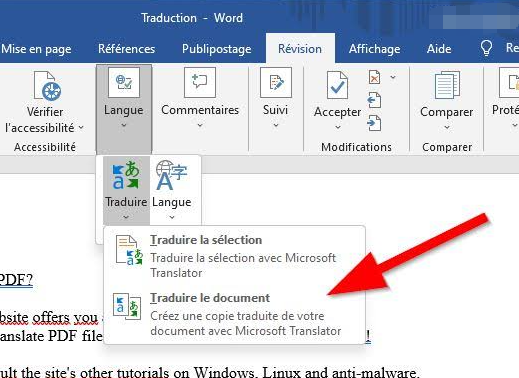Image resolution: width=519 pixels, height=378 pixels.
Task: Expand the reject change dropdown arrow
Action: tap(393, 77)
